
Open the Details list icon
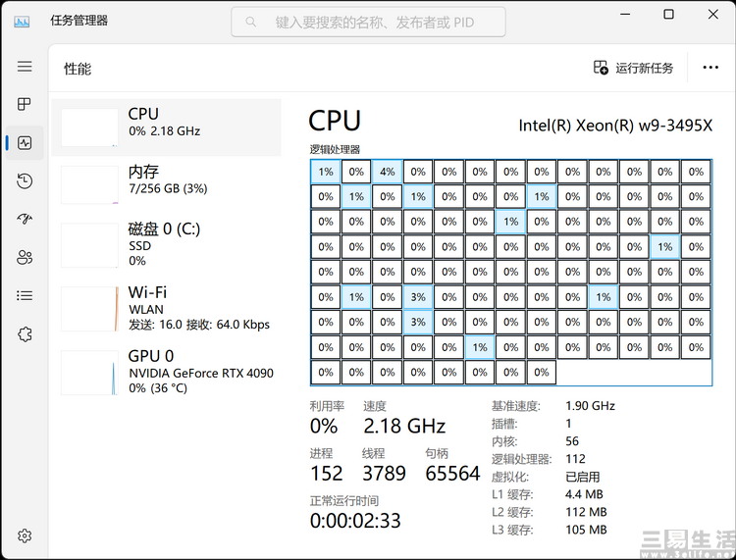[25, 295]
